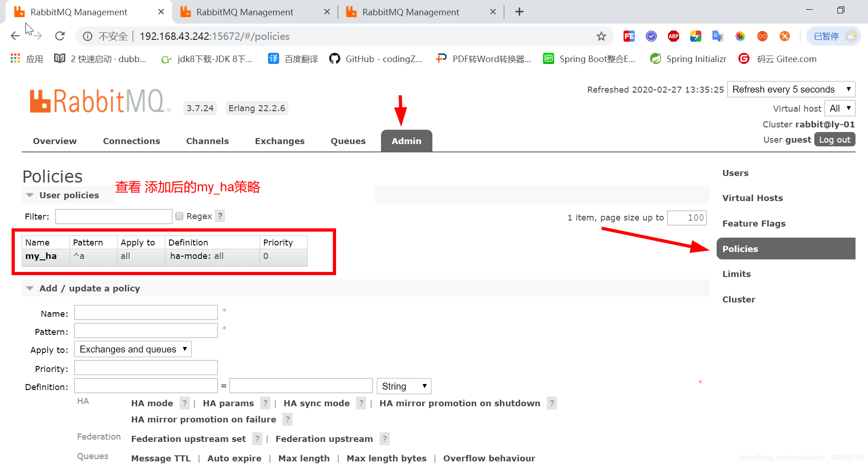Open the Apply to dropdown

pos(133,349)
